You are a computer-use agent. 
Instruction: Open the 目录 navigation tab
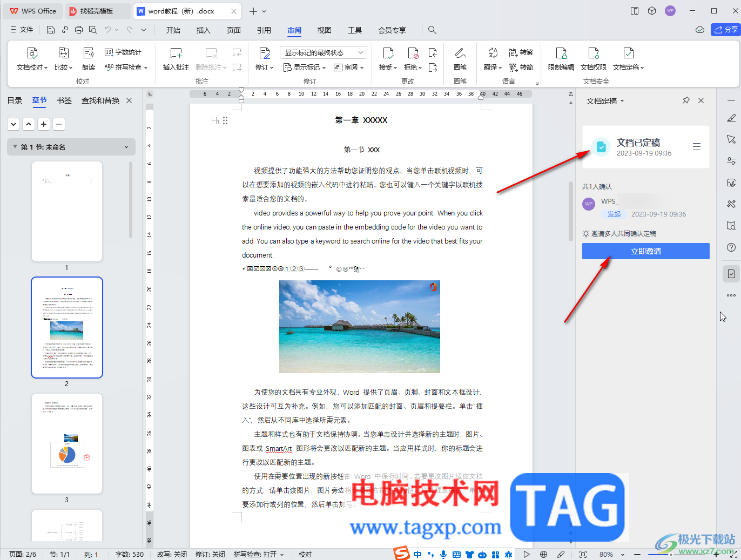[x=15, y=100]
